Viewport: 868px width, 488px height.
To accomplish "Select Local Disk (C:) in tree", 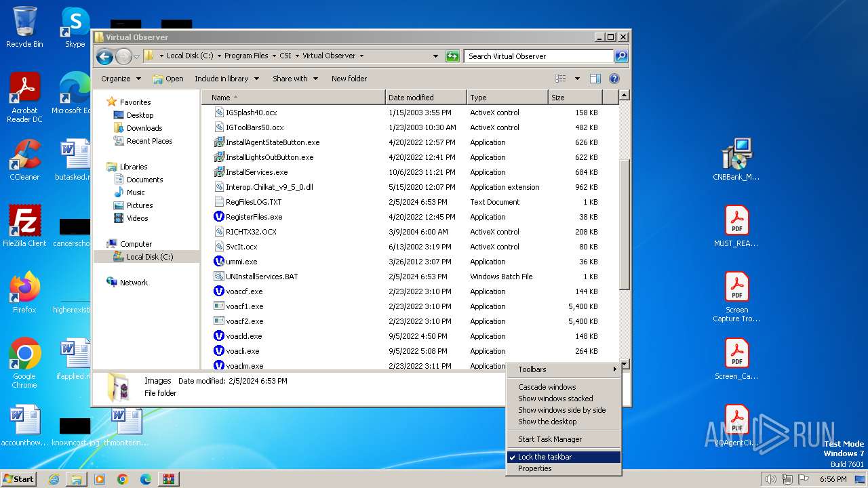I will (x=144, y=257).
